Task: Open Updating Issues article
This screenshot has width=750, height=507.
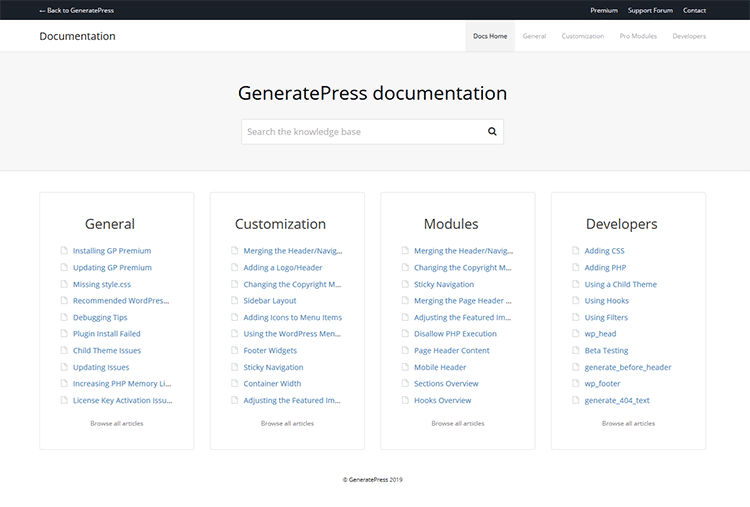Action: pyautogui.click(x=101, y=367)
